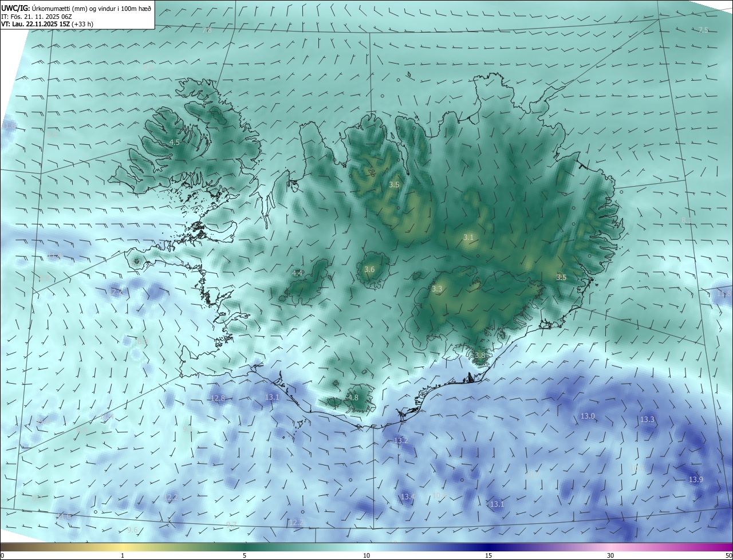This screenshot has width=733, height=560.
Task: Click the colorbar tick label 5
Action: tap(245, 556)
